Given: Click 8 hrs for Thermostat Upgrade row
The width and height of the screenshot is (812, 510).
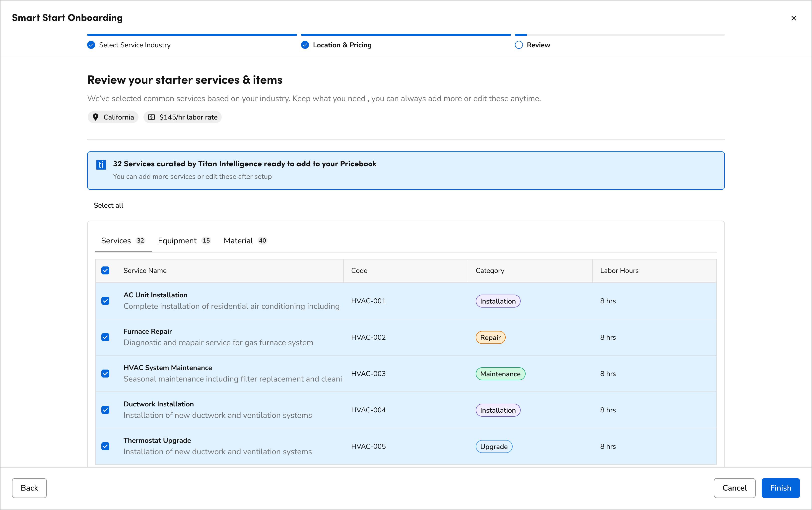Looking at the screenshot, I should point(608,446).
